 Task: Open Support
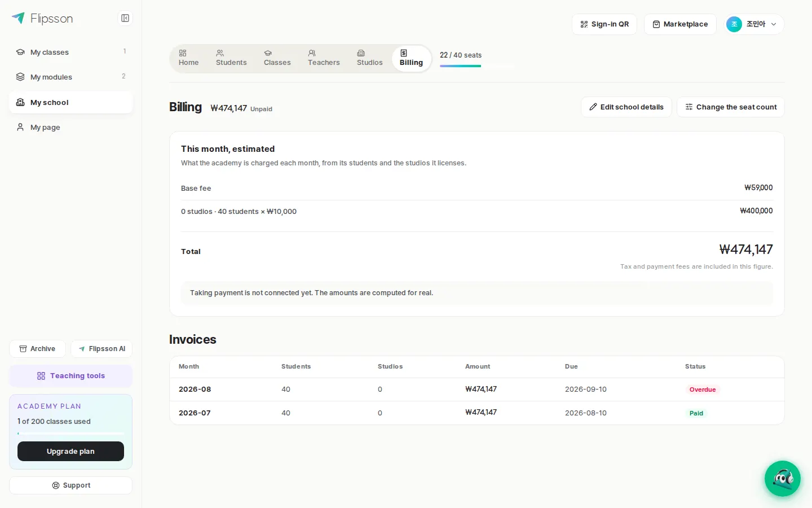click(71, 485)
